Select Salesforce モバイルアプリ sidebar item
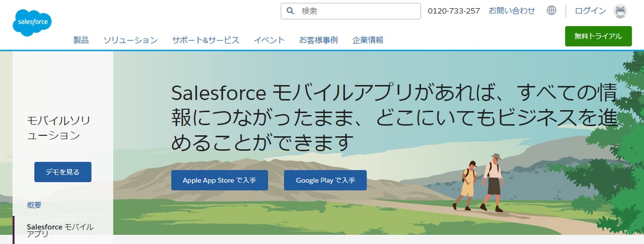The height and width of the screenshot is (244, 644). pyautogui.click(x=60, y=230)
